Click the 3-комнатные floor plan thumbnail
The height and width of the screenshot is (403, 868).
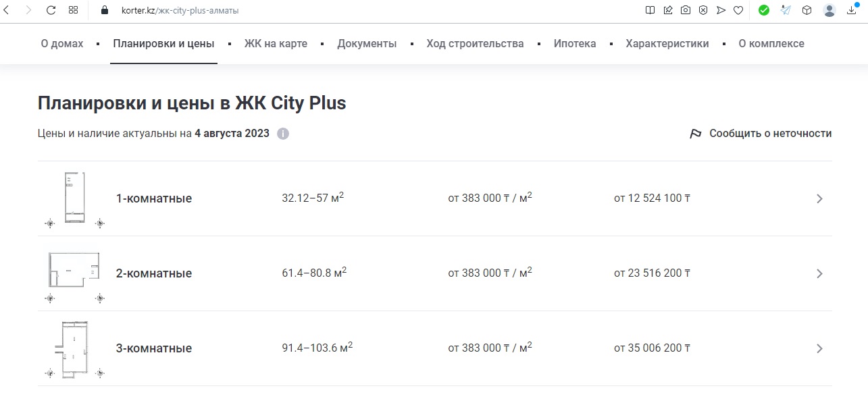coord(75,349)
